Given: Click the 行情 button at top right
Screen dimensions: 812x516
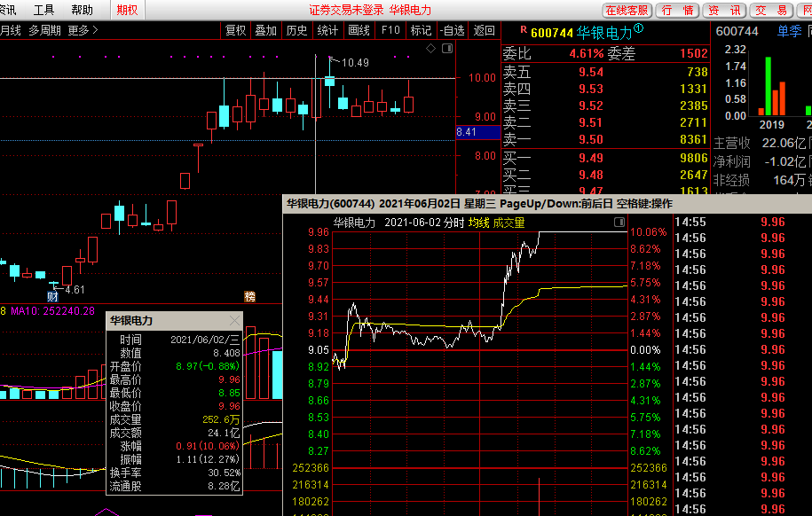Looking at the screenshot, I should (678, 11).
